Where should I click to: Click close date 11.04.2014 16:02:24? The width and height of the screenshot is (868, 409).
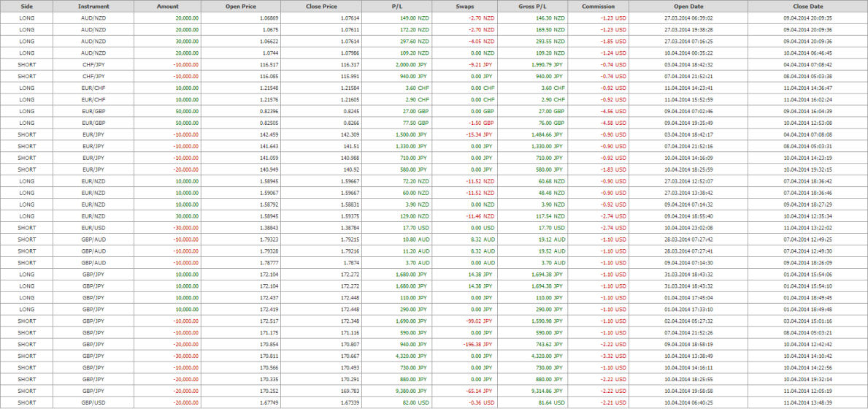(x=807, y=99)
